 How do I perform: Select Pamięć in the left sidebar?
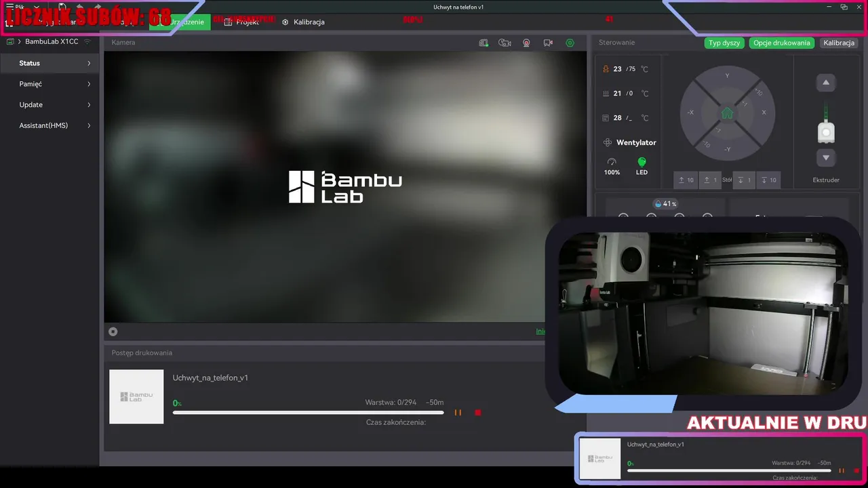click(x=50, y=84)
